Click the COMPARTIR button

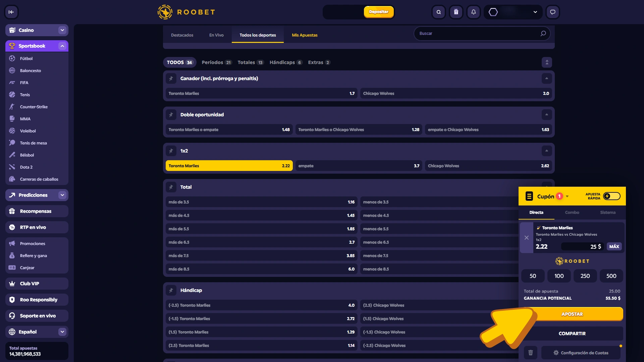tap(572, 334)
